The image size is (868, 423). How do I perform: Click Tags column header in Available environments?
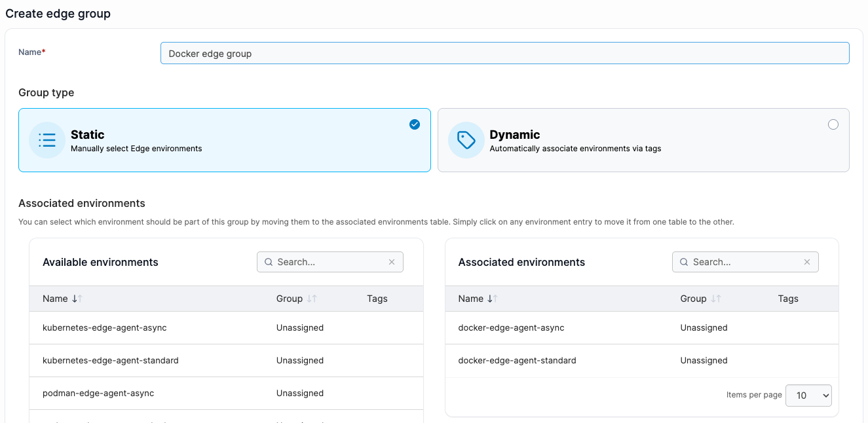point(377,299)
